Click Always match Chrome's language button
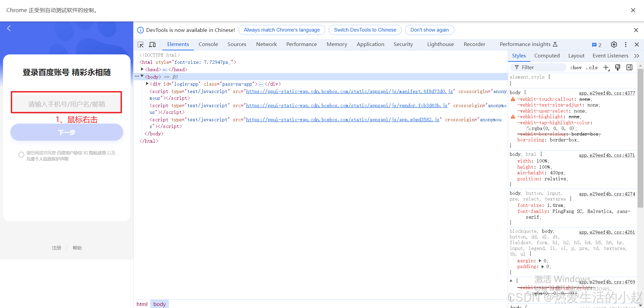The height and width of the screenshot is (308, 644). (282, 30)
